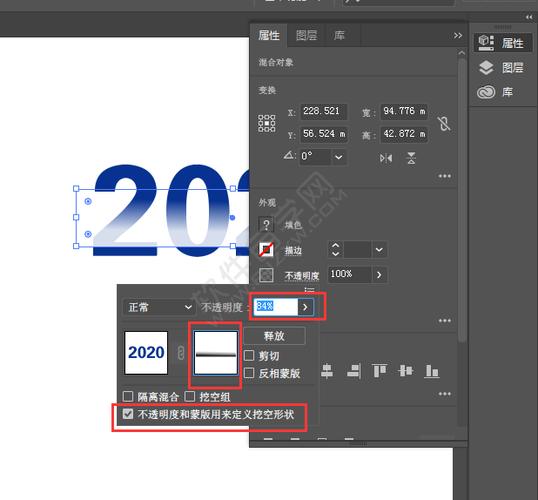This screenshot has height=500, width=538.
Task: Open the stroke weight dropdown arrow
Action: pos(379,249)
